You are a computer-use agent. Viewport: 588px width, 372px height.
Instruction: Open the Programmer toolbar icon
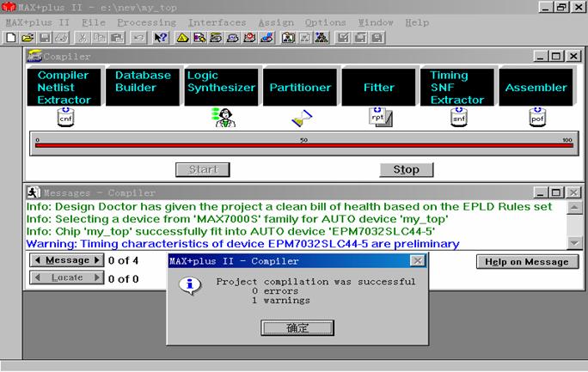[x=266, y=38]
